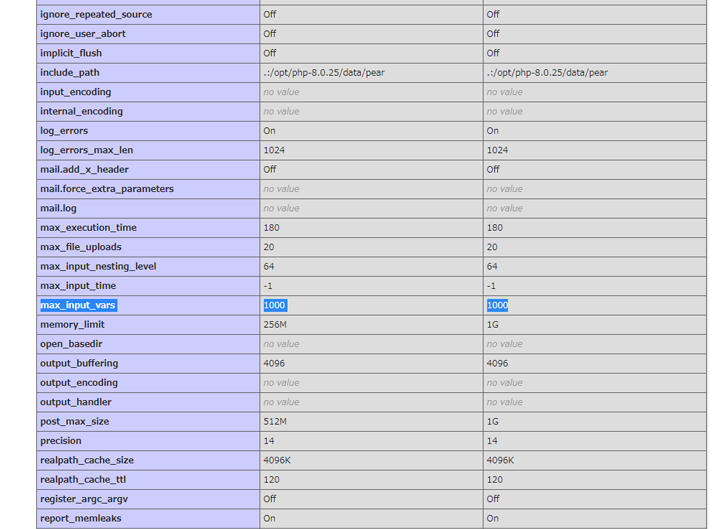Select the precision local value 14
The height and width of the screenshot is (529, 728).
pos(269,441)
